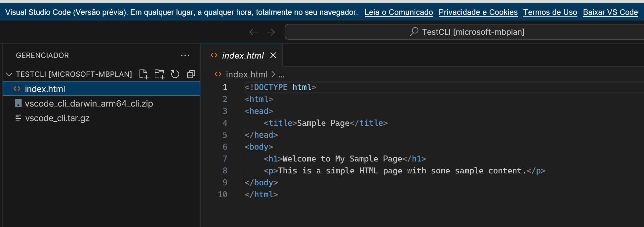Click the New Folder icon in explorer

click(x=159, y=74)
